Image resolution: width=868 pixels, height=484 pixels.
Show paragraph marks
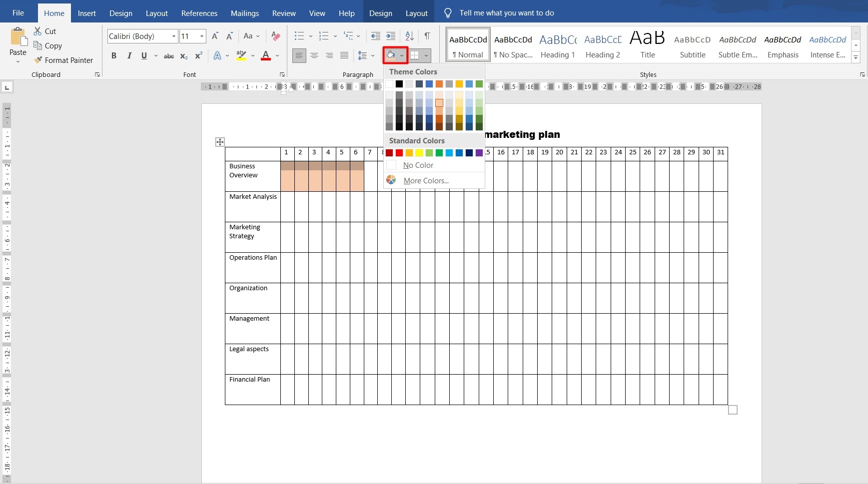pos(427,36)
